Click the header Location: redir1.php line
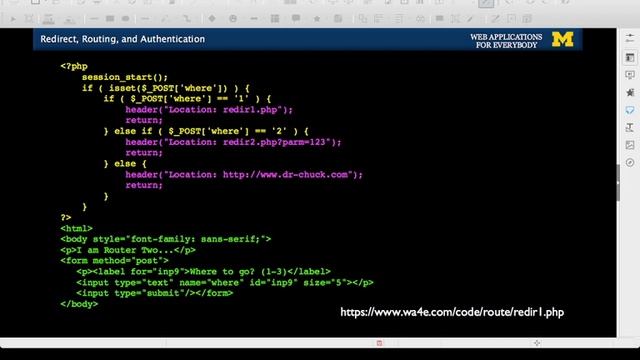Viewport: 640px width, 360px height. click(x=209, y=110)
